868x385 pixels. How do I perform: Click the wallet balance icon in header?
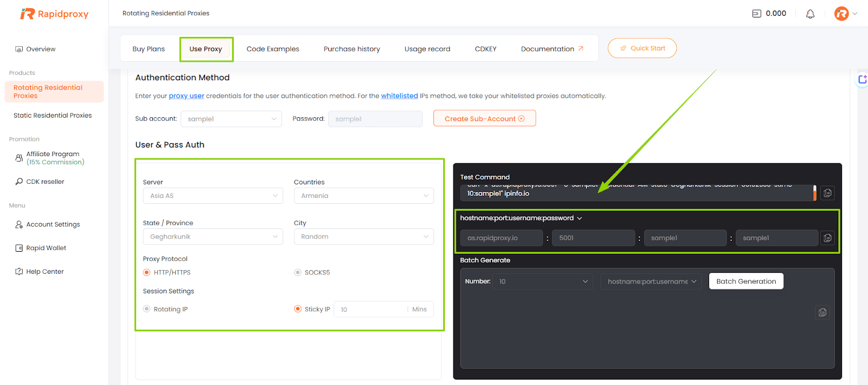[x=757, y=14]
